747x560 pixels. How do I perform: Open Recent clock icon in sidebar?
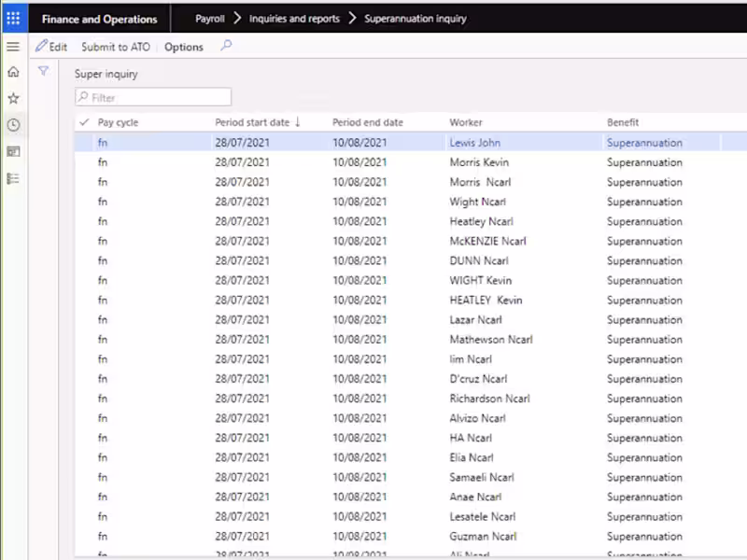click(x=13, y=125)
